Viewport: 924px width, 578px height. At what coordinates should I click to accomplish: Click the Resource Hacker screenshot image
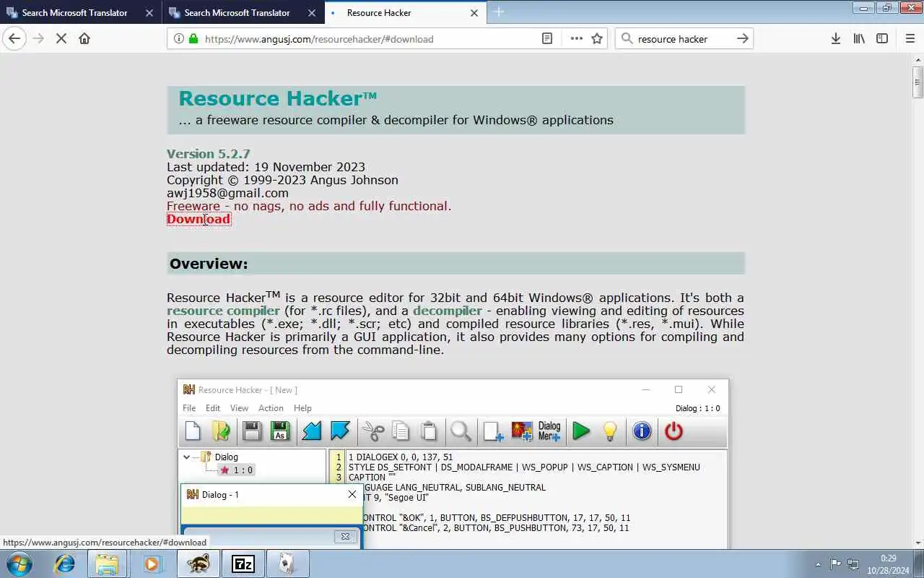[453, 462]
